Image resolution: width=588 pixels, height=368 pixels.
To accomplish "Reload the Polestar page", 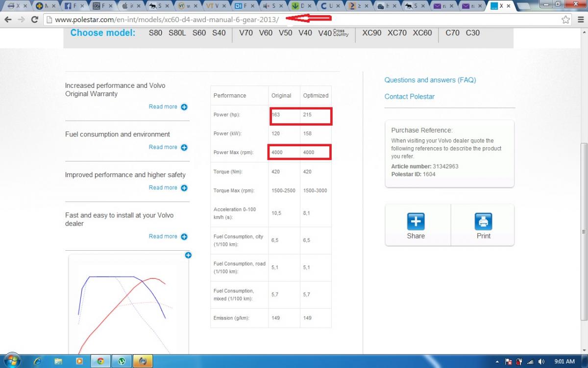I will coord(34,20).
